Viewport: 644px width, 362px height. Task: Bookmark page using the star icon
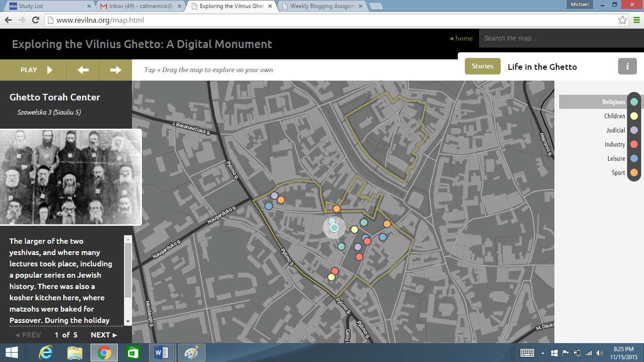point(622,20)
